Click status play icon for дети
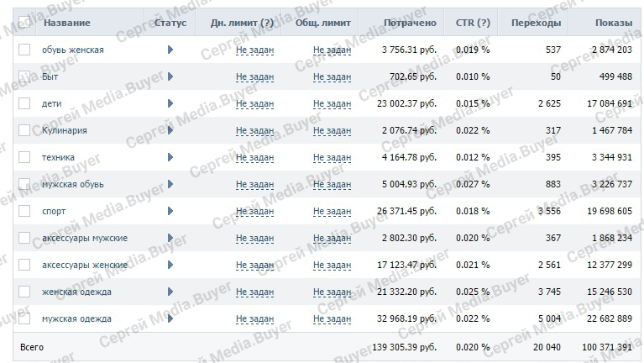 (x=170, y=103)
